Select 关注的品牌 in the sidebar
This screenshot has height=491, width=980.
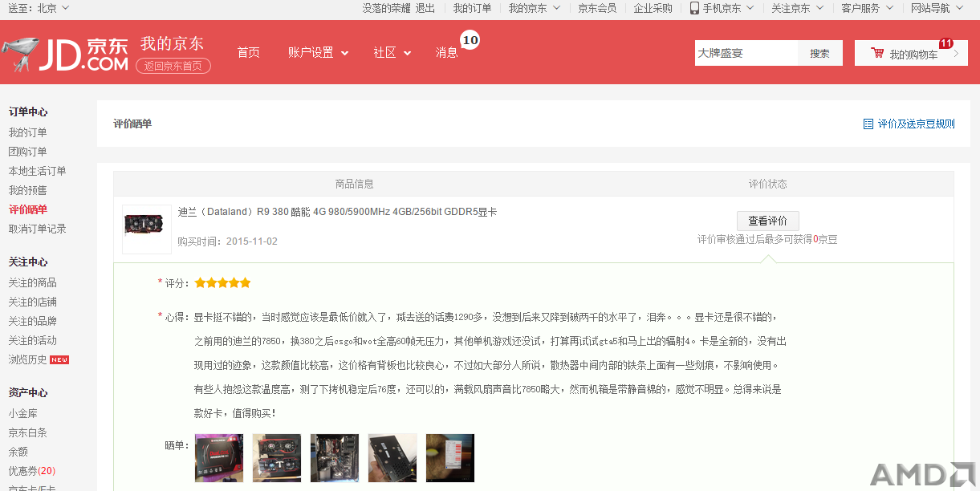[33, 321]
